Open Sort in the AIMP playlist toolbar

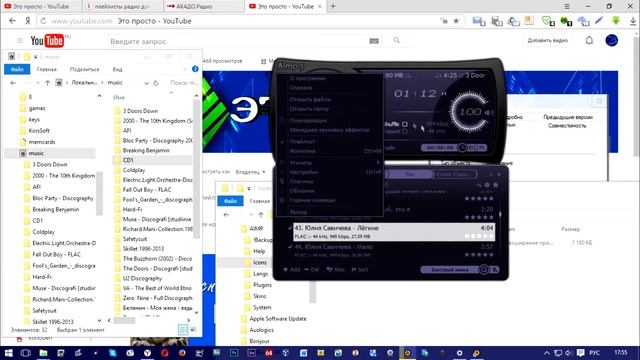pos(360,269)
